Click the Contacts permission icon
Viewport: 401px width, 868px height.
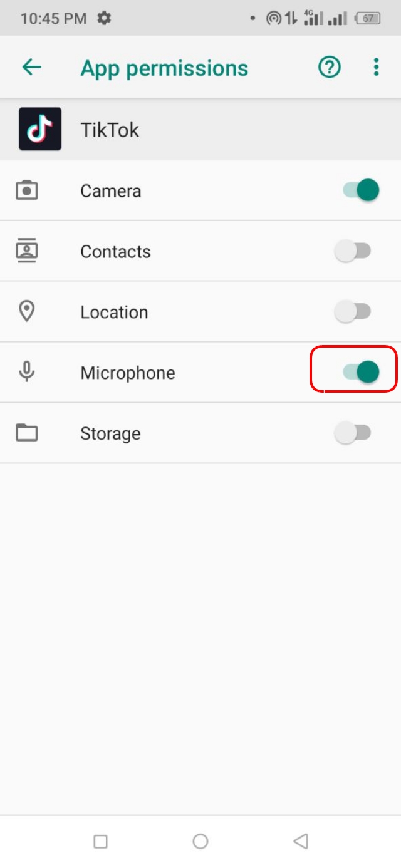coord(28,251)
